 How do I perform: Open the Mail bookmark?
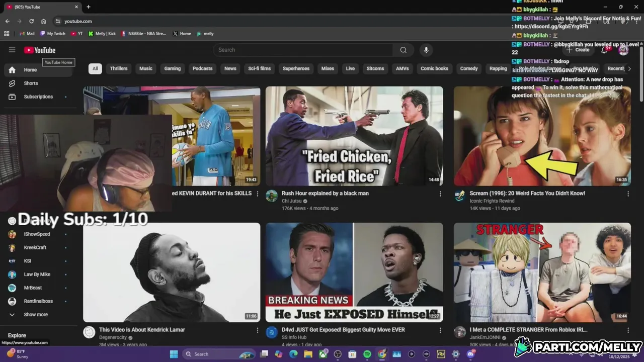click(27, 34)
